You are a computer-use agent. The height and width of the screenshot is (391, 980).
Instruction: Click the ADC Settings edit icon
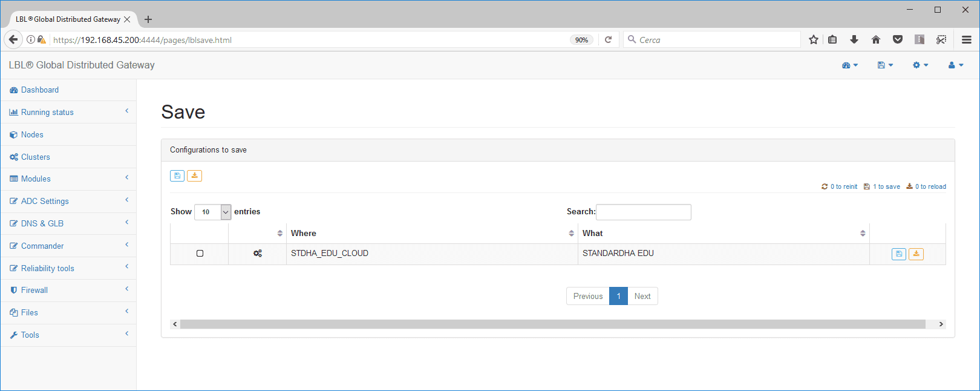coord(13,201)
